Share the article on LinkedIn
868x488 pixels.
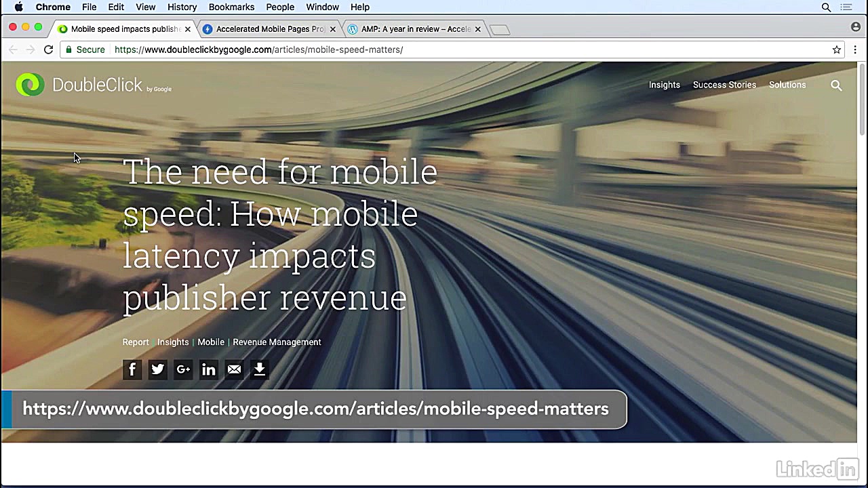coord(209,369)
